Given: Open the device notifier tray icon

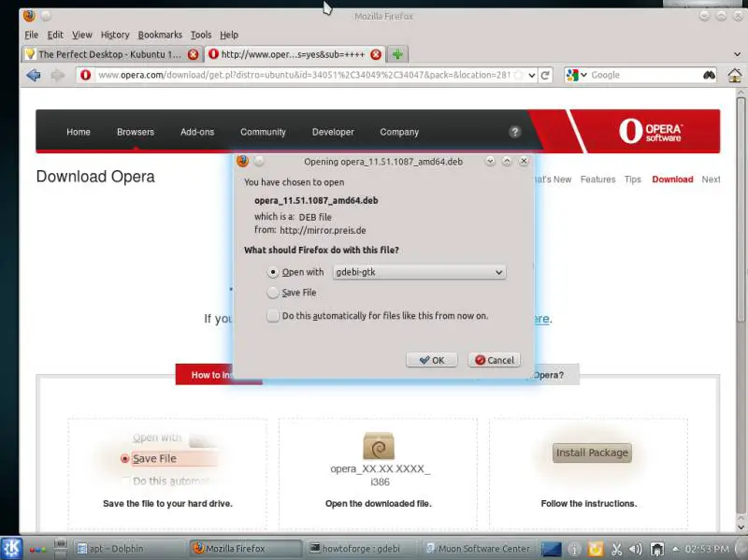Looking at the screenshot, I should coord(657,550).
